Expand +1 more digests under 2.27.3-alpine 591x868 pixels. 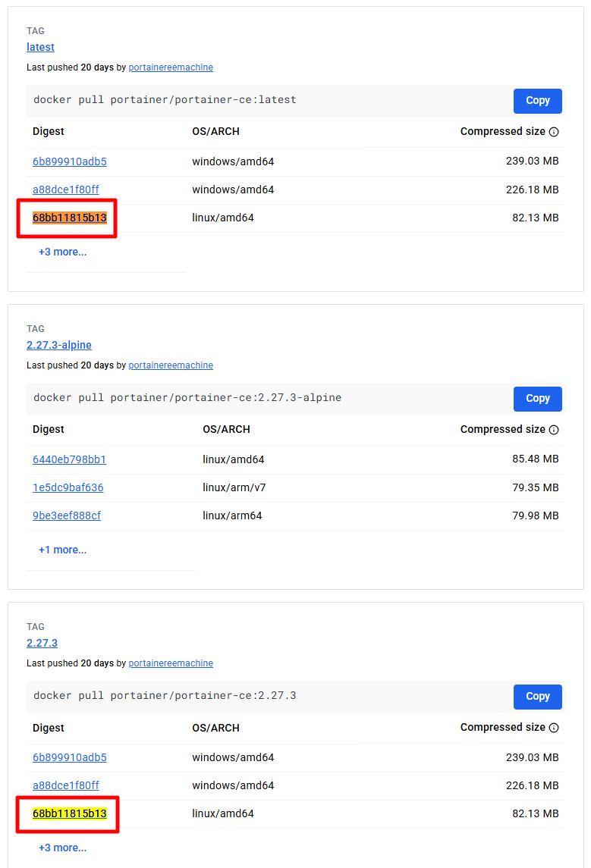(x=62, y=550)
